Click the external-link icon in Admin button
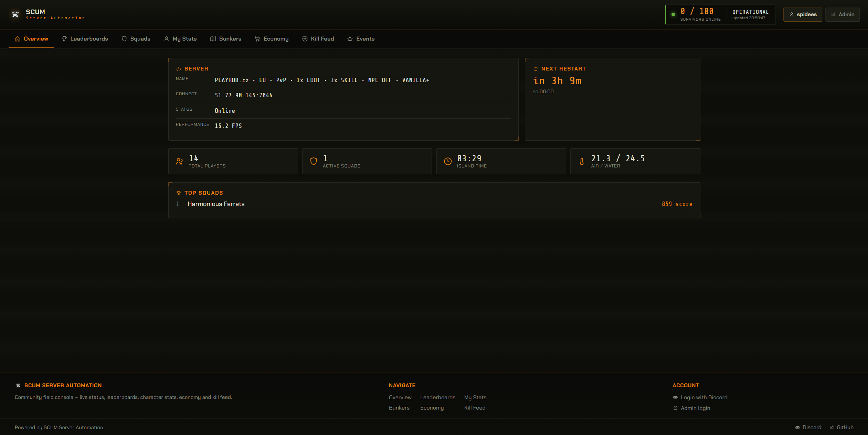This screenshot has height=435, width=868. 834,14
